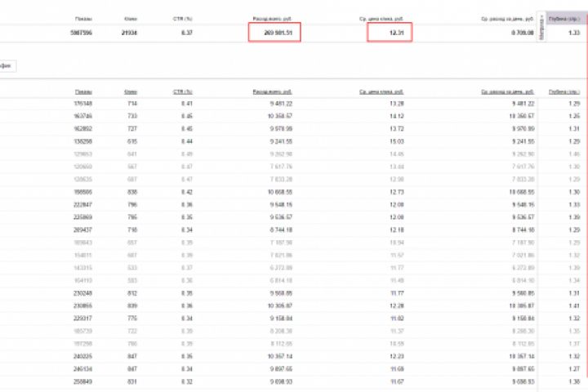
Task: Select last visible row CTR value 0.32
Action: click(187, 381)
